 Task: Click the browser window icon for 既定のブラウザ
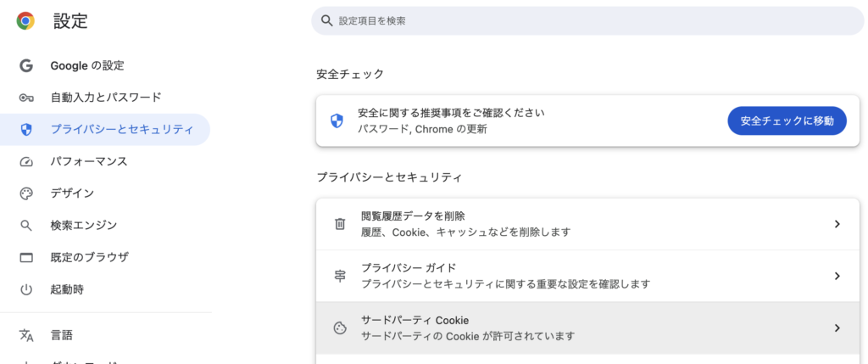pos(26,257)
